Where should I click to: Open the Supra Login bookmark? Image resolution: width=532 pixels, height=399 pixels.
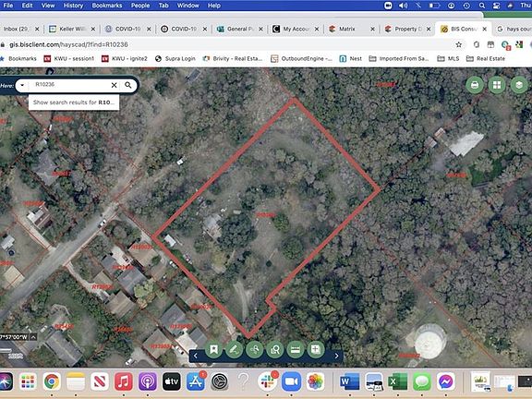tap(175, 59)
